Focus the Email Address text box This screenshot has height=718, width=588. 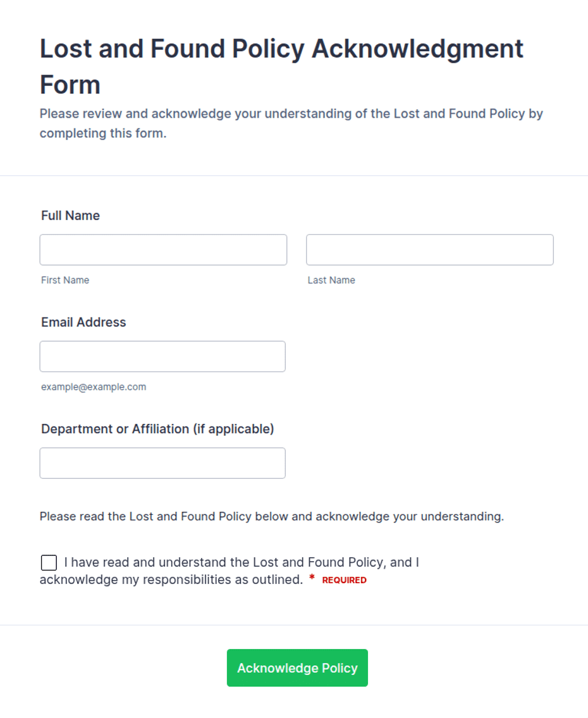point(162,356)
